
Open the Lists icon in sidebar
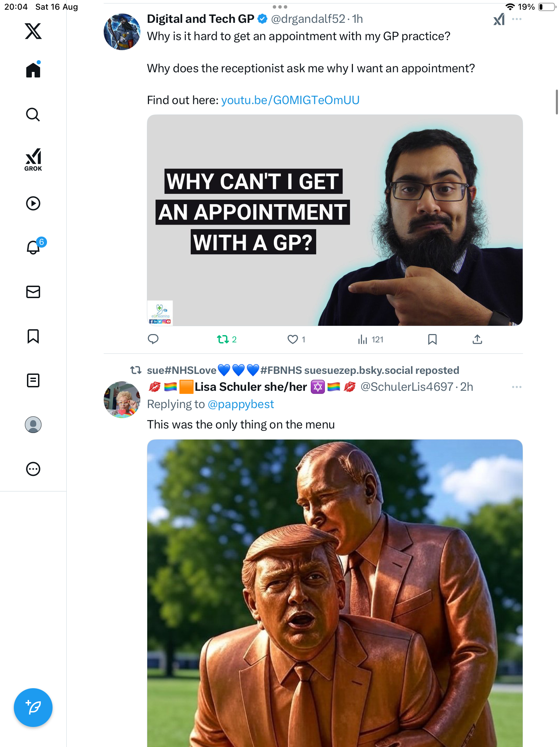click(33, 380)
